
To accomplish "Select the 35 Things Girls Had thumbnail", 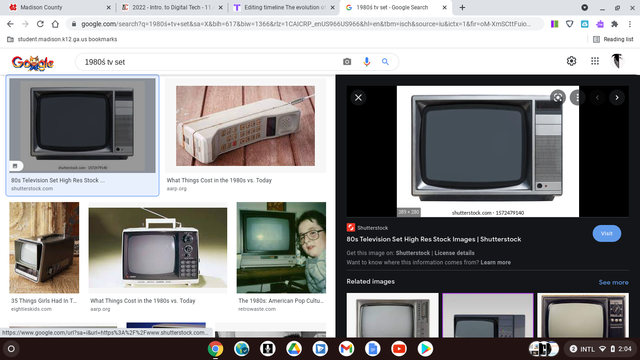I will [44, 248].
